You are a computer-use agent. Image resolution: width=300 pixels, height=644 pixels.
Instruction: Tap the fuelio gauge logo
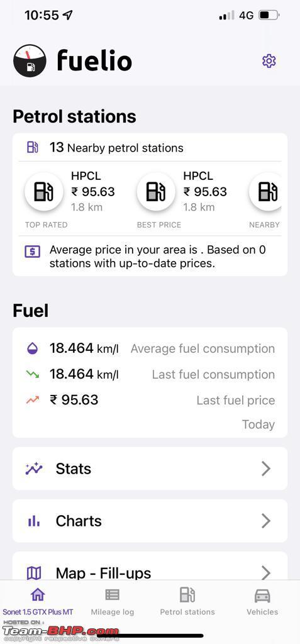tap(30, 61)
